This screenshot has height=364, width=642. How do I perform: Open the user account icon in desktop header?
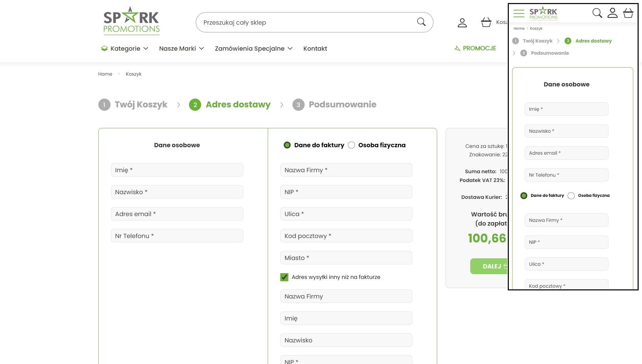click(x=462, y=23)
